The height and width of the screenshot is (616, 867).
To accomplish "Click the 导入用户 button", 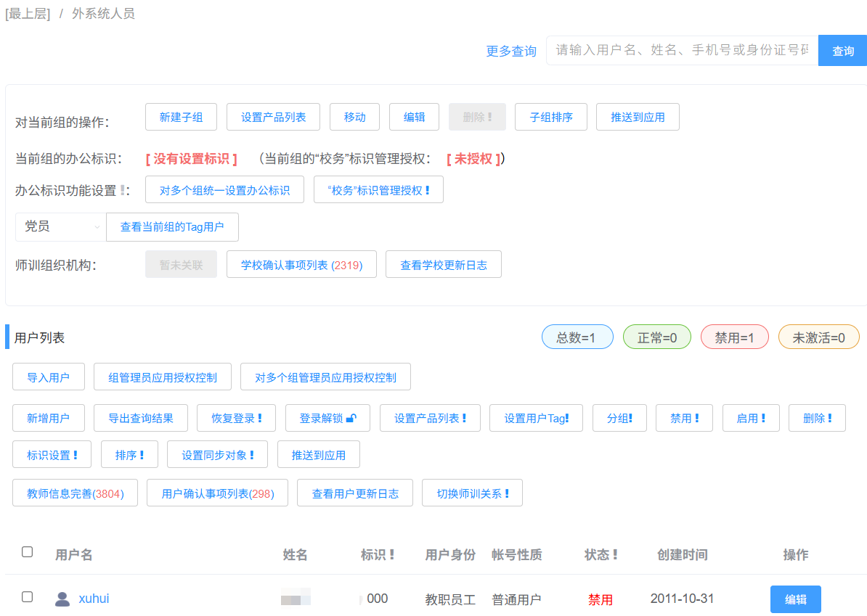I will [49, 377].
